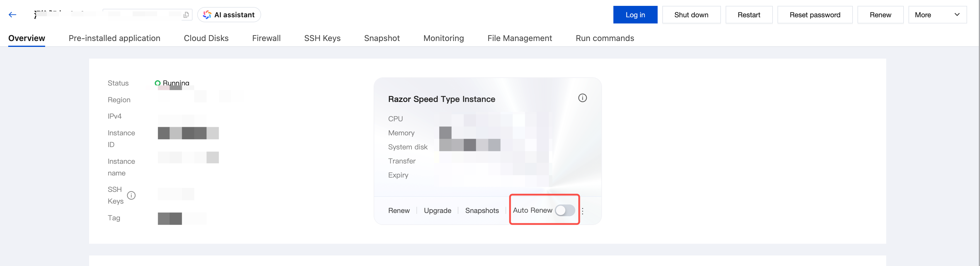Screen dimensions: 980x266
Task: Click the IPv4 label
Action: click(x=115, y=116)
